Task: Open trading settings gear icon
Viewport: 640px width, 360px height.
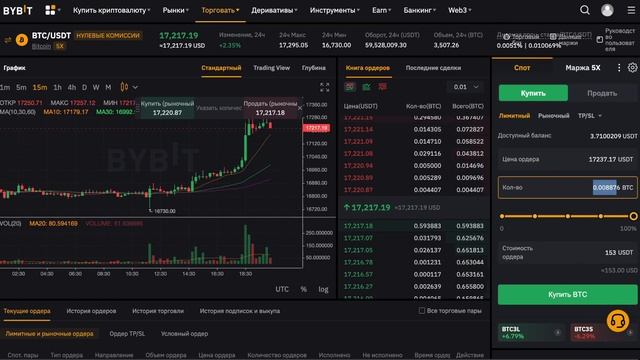Action: point(632,68)
